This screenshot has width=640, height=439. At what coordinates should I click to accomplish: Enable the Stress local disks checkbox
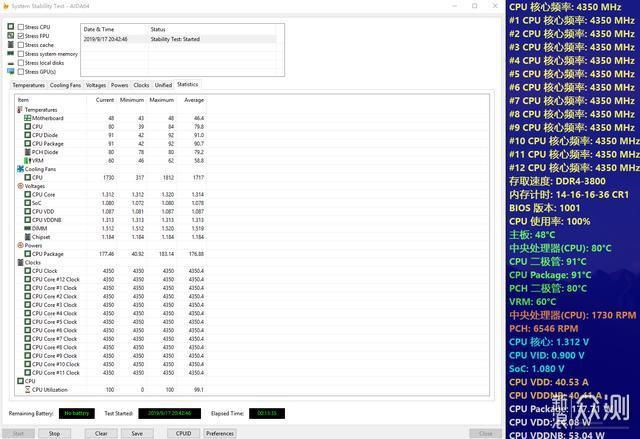click(x=21, y=63)
